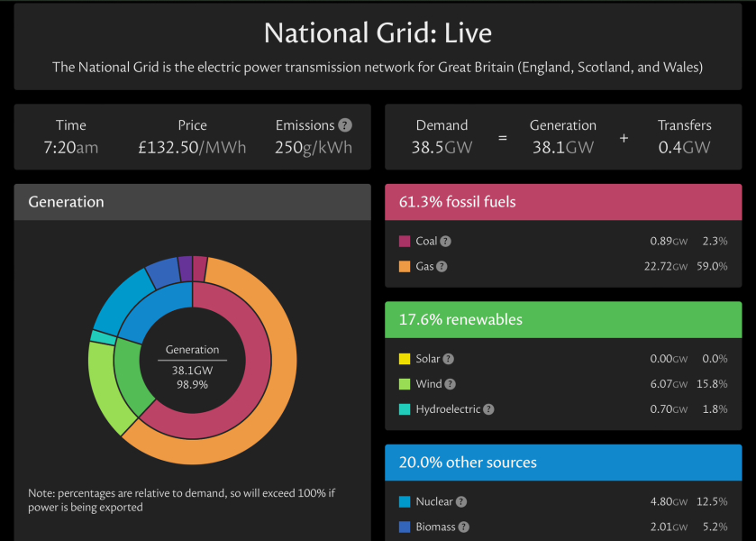Image resolution: width=756 pixels, height=541 pixels.
Task: Click the Price value £132.50/MWh
Action: click(192, 148)
